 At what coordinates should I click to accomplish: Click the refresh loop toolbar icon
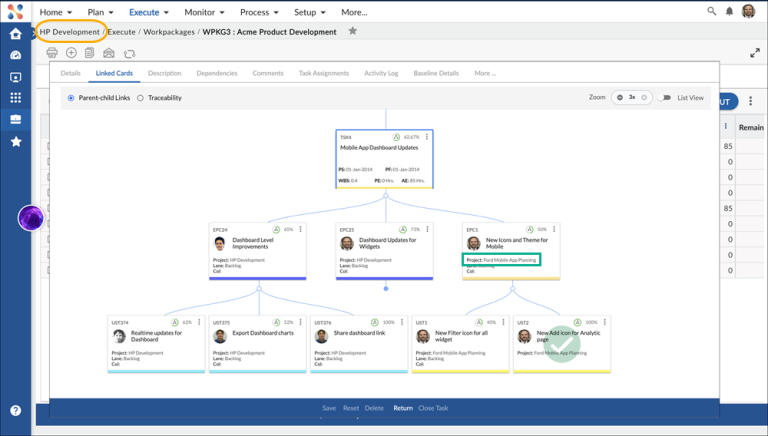pos(129,53)
